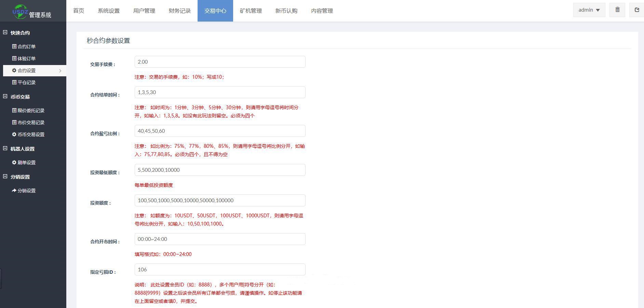Viewport: 644px width, 308px height.
Task: Click the 指定亏损ID input field
Action: click(x=220, y=270)
